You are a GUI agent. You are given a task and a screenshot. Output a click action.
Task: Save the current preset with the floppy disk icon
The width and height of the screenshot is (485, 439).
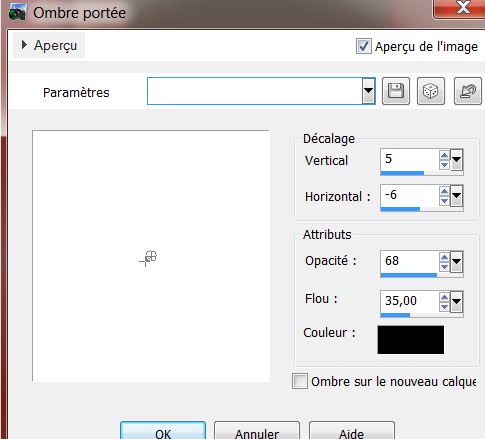(396, 91)
